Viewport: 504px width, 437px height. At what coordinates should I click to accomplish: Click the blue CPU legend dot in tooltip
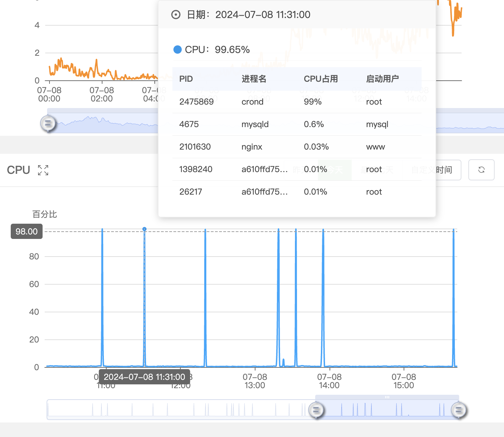pos(178,50)
